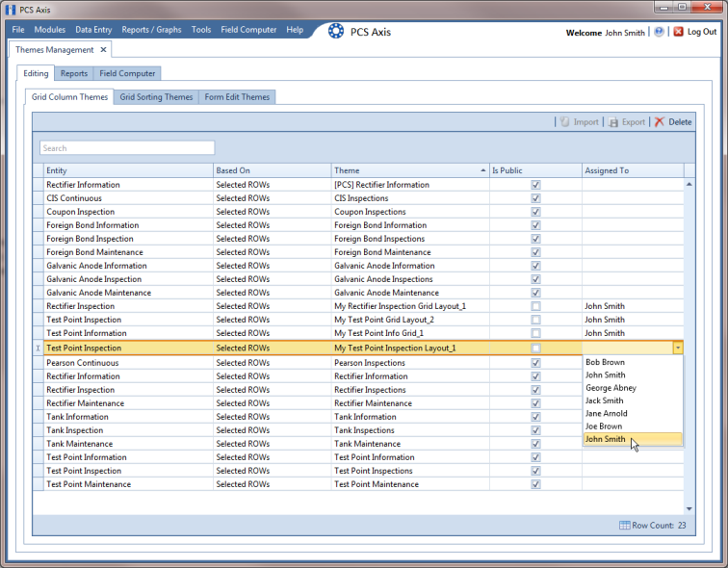Open the help globe icon beside the user name
This screenshot has width=728, height=568.
pyautogui.click(x=659, y=32)
